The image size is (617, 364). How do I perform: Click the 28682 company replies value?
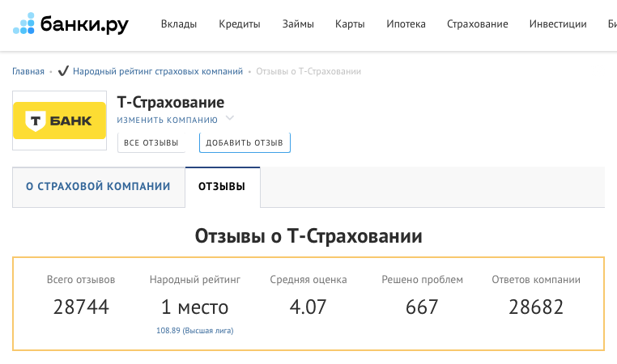pos(536,307)
